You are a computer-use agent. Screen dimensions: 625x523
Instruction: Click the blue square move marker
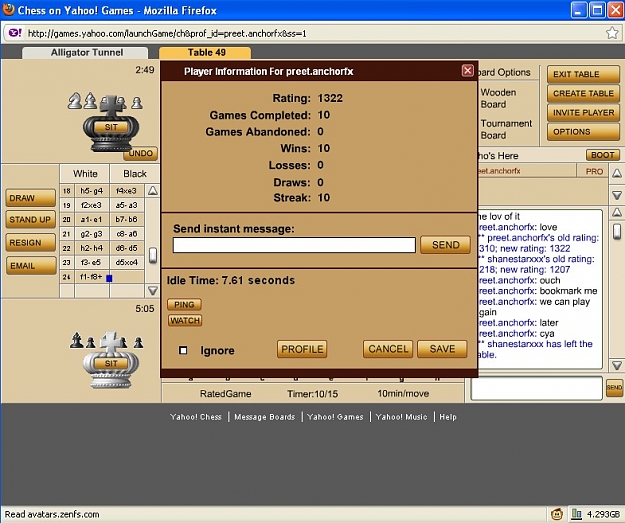click(109, 278)
